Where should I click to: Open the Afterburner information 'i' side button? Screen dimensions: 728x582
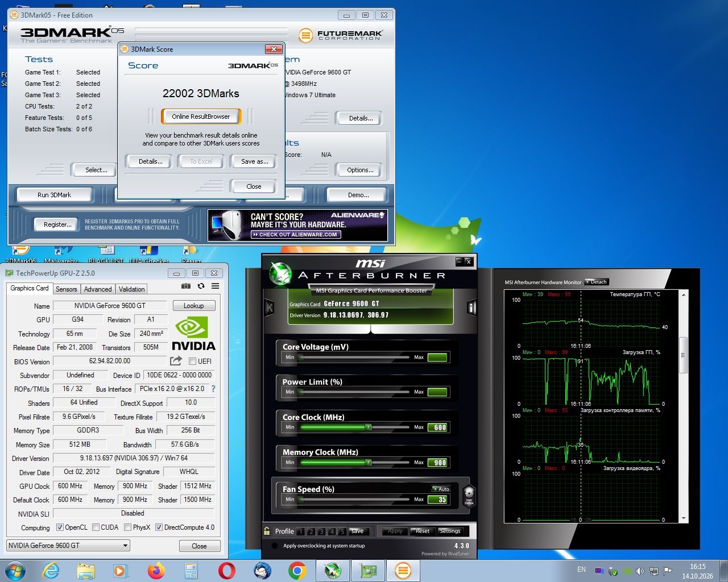[x=471, y=307]
